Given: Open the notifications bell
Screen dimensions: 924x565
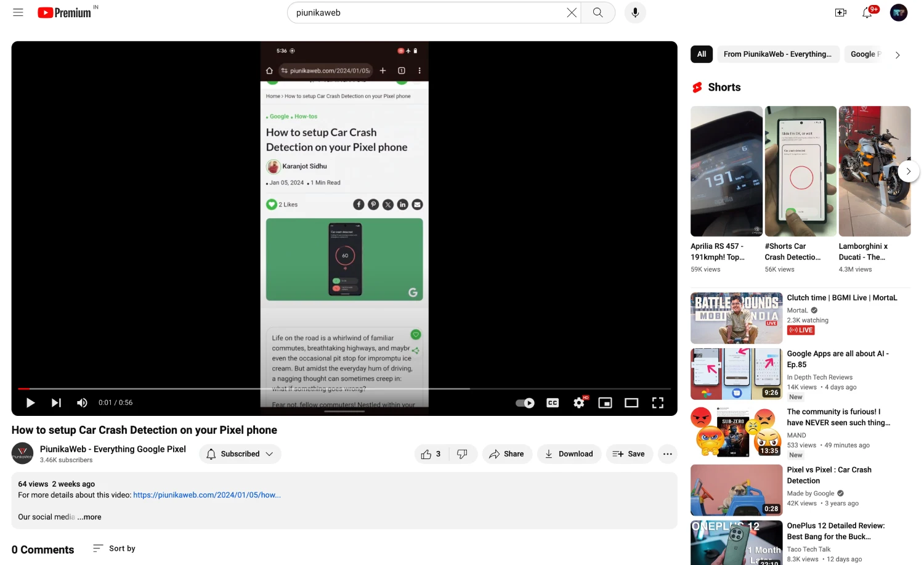Looking at the screenshot, I should [868, 12].
